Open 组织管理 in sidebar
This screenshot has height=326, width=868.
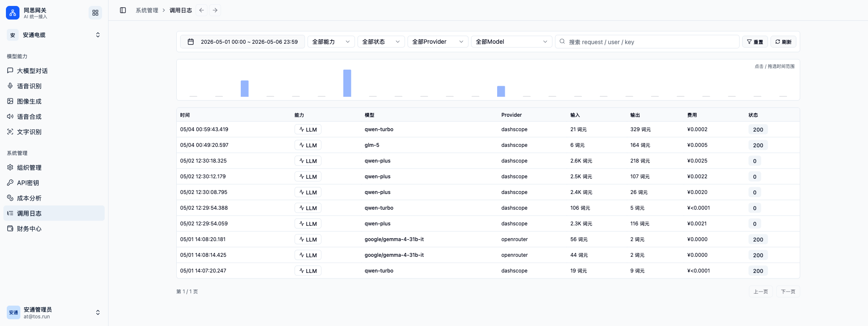(x=54, y=167)
